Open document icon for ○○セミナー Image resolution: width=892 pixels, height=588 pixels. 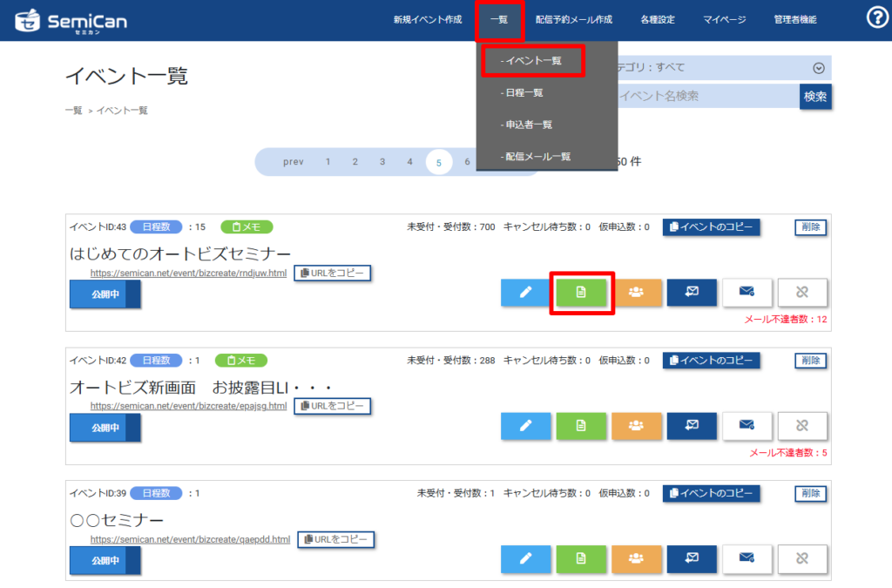pyautogui.click(x=581, y=558)
